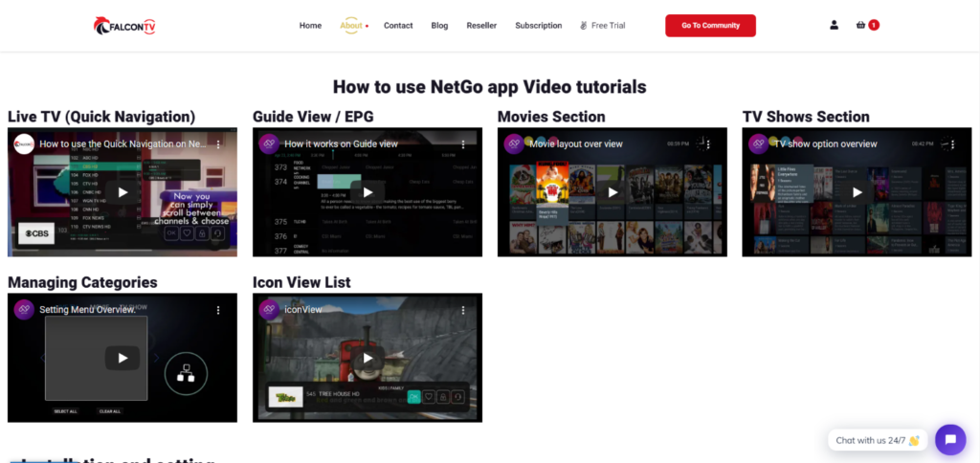
Task: Click channel avatar on Quick Navigation video
Action: tap(24, 143)
